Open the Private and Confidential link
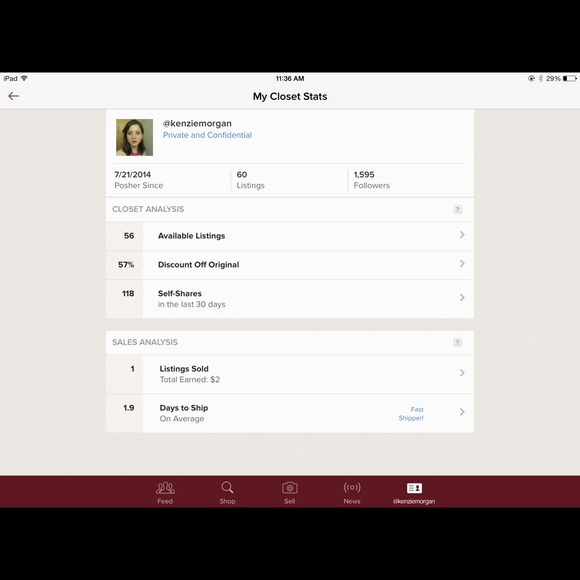The width and height of the screenshot is (580, 580). point(208,135)
